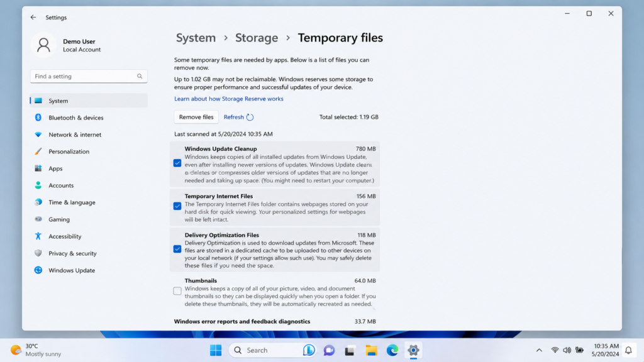Image resolution: width=644 pixels, height=362 pixels.
Task: Click the Last scanned at 5/20/2024 text
Action: (223, 134)
